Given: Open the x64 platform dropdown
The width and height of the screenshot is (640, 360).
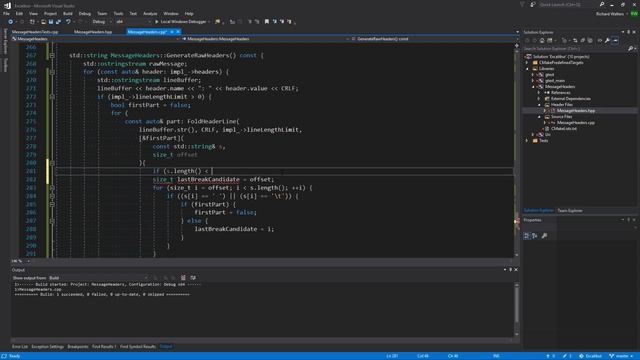Looking at the screenshot, I should coord(133,22).
